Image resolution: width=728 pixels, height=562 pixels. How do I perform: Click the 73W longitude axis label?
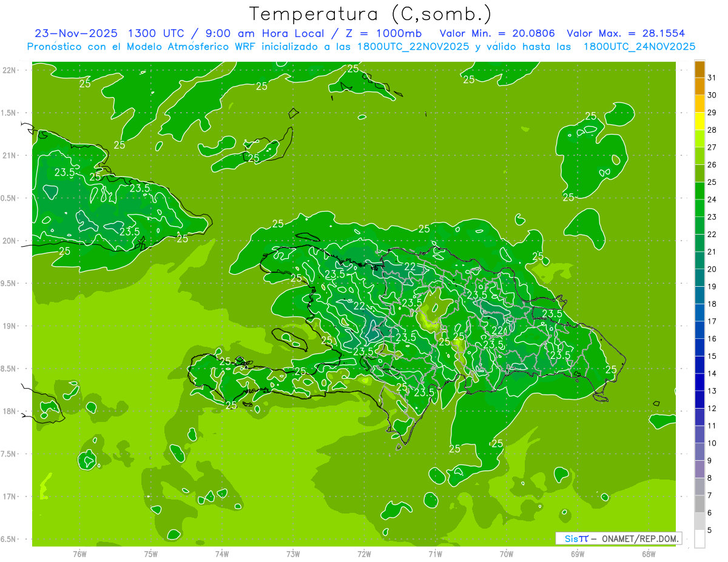pos(293,554)
